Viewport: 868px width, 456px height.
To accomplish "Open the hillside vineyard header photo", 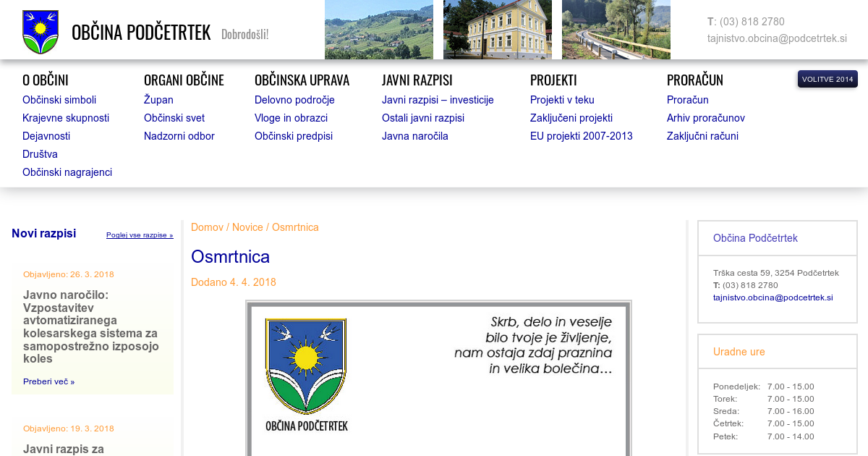I will [378, 30].
